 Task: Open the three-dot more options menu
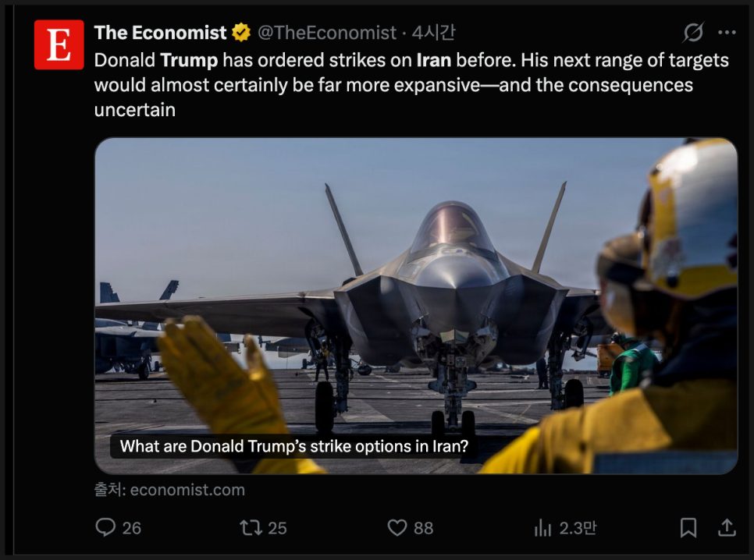tap(727, 33)
